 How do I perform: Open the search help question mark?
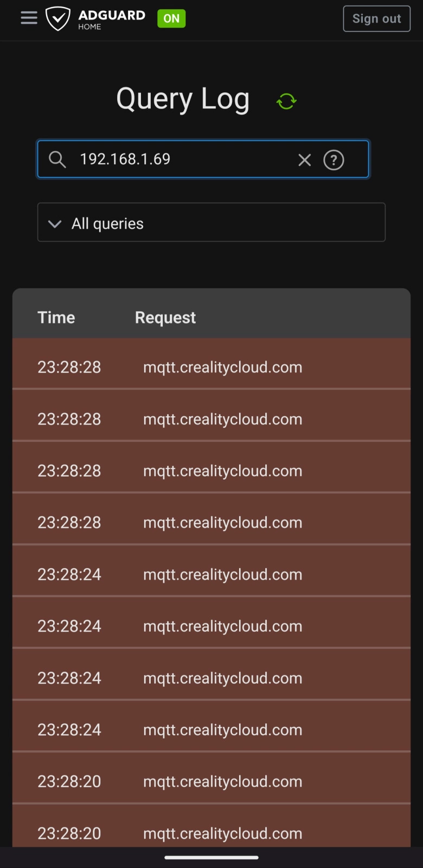coord(334,160)
